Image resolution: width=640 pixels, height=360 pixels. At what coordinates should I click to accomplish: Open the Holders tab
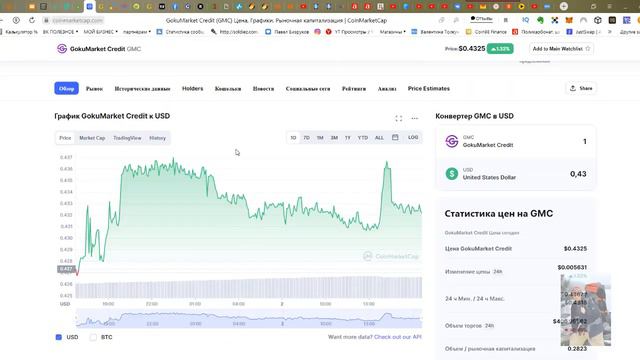click(x=192, y=89)
